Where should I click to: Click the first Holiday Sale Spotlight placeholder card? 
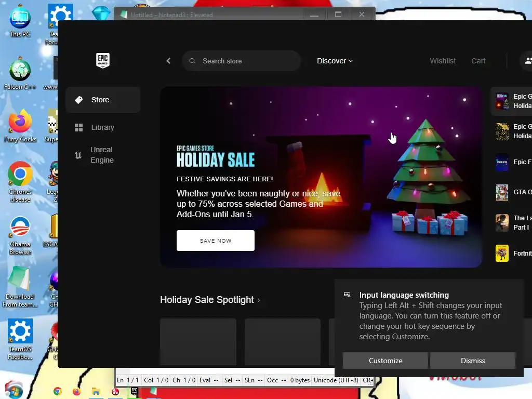point(198,342)
